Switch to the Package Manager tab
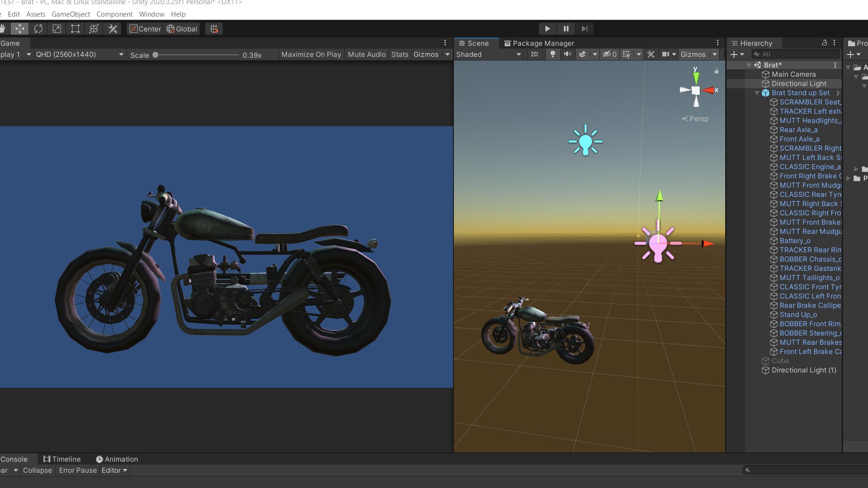The width and height of the screenshot is (868, 488). point(539,43)
